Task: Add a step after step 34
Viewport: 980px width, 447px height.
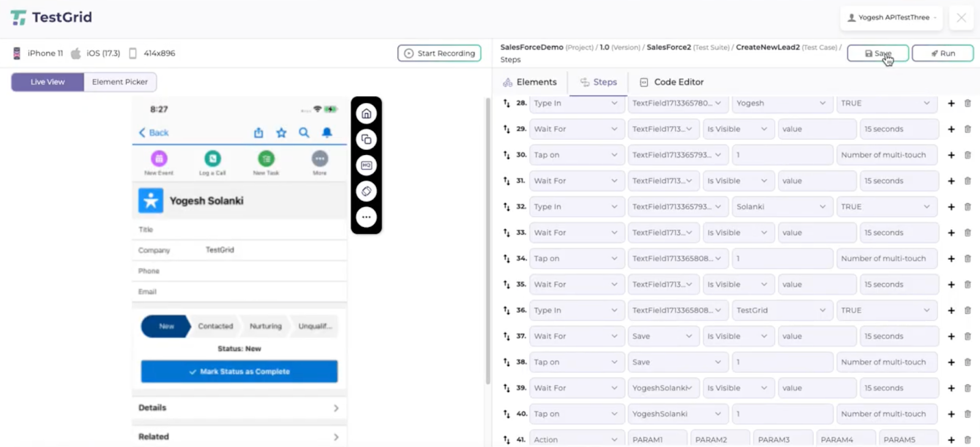Action: [951, 258]
